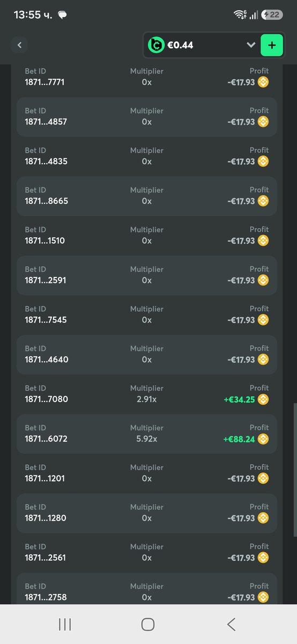The height and width of the screenshot is (644, 297).
Task: Select bet ID 1871...4857
Action: click(x=46, y=122)
